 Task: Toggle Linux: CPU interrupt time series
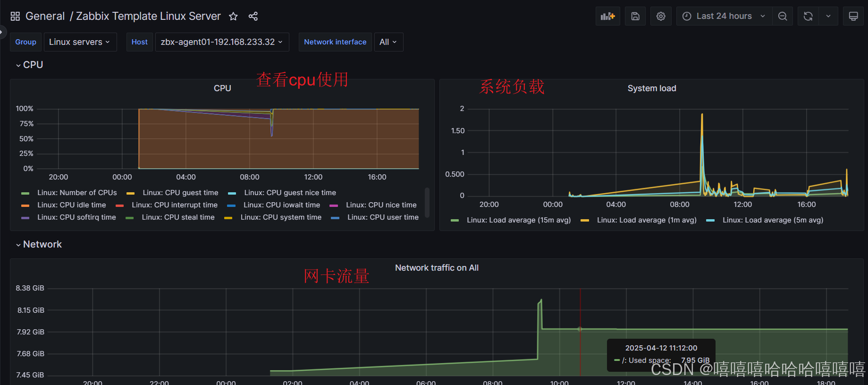click(x=175, y=205)
